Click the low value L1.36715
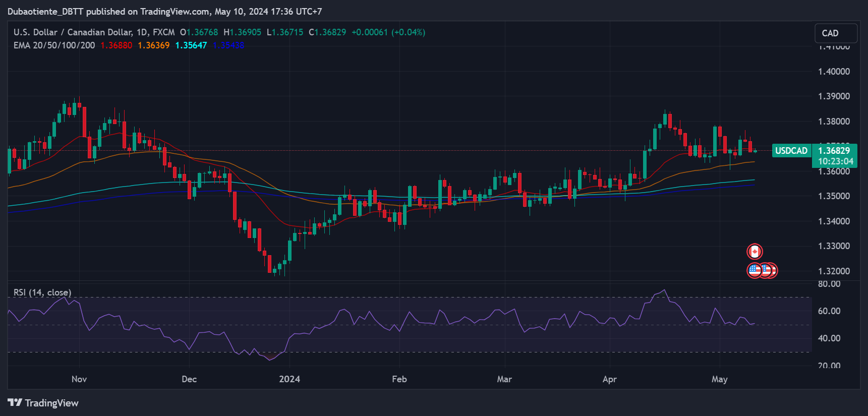This screenshot has height=416, width=868. click(285, 32)
